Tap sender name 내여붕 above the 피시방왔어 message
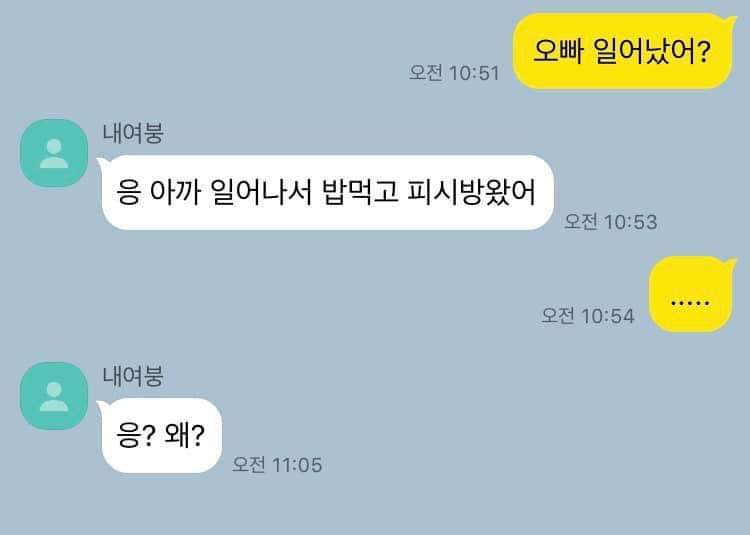The width and height of the screenshot is (750, 535). point(133,133)
